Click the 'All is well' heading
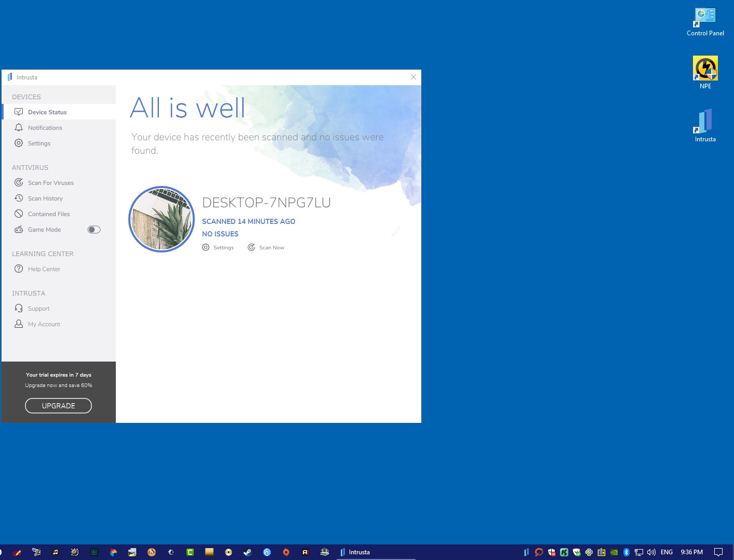The height and width of the screenshot is (560, 734). 188,108
